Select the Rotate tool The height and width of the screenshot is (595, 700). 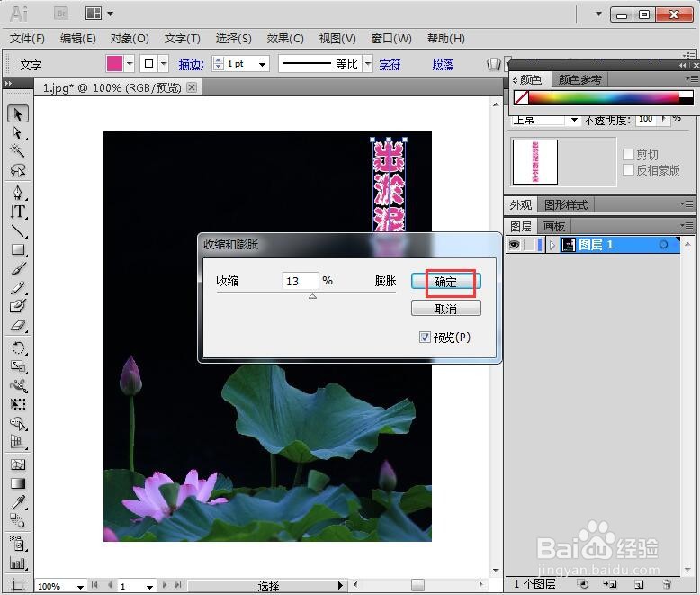(18, 347)
